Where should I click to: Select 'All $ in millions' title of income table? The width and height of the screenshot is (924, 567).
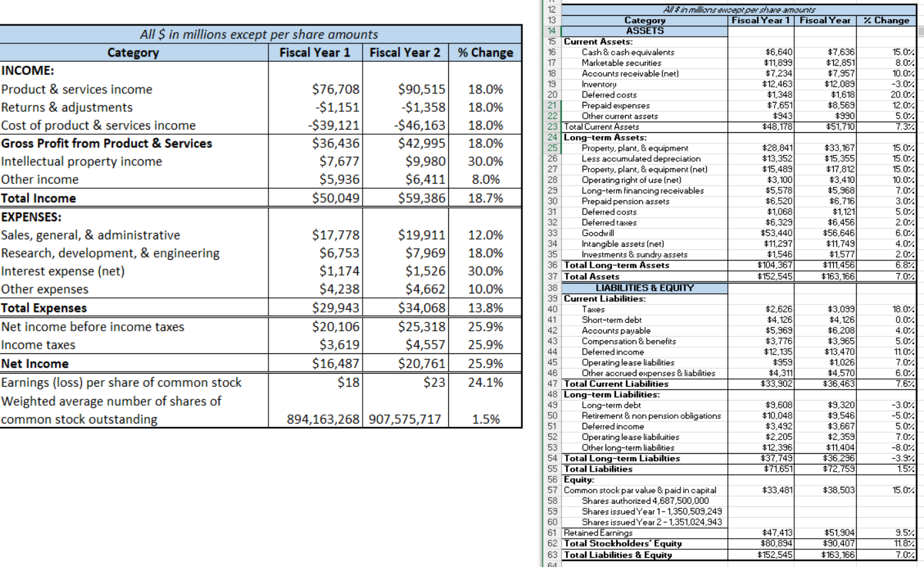[259, 34]
